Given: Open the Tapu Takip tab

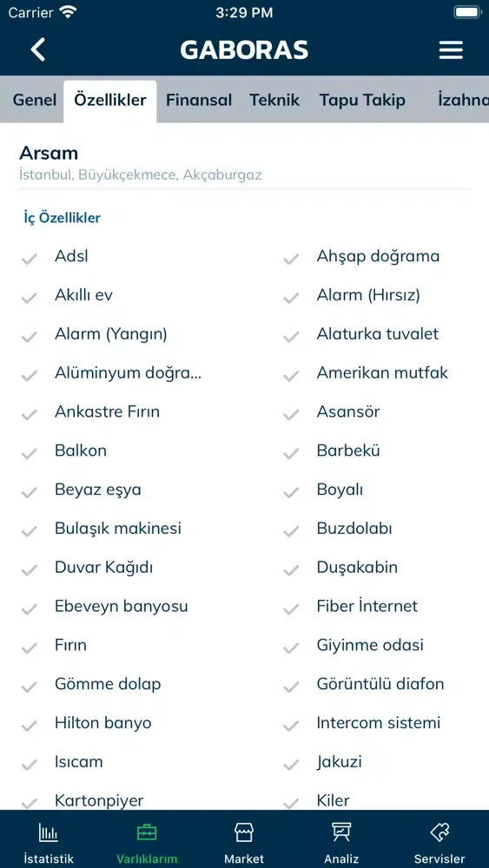Looking at the screenshot, I should pyautogui.click(x=362, y=100).
